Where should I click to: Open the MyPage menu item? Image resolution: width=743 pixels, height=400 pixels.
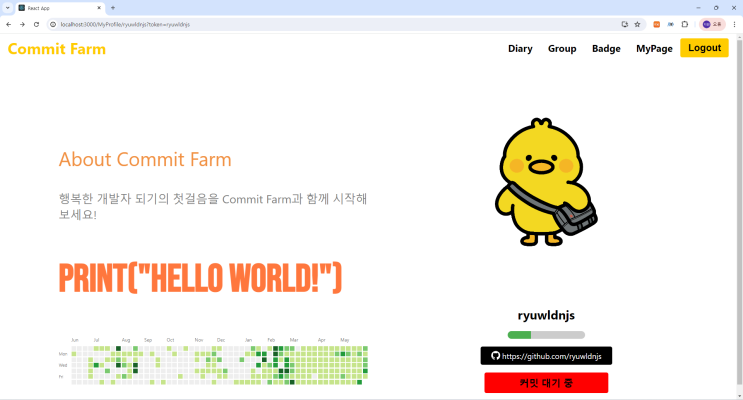pyautogui.click(x=654, y=48)
